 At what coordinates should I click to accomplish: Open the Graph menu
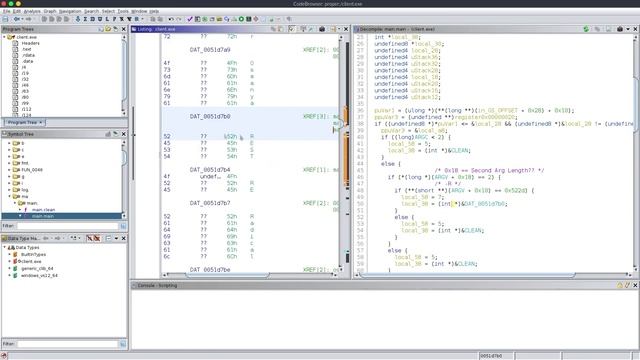(50, 11)
